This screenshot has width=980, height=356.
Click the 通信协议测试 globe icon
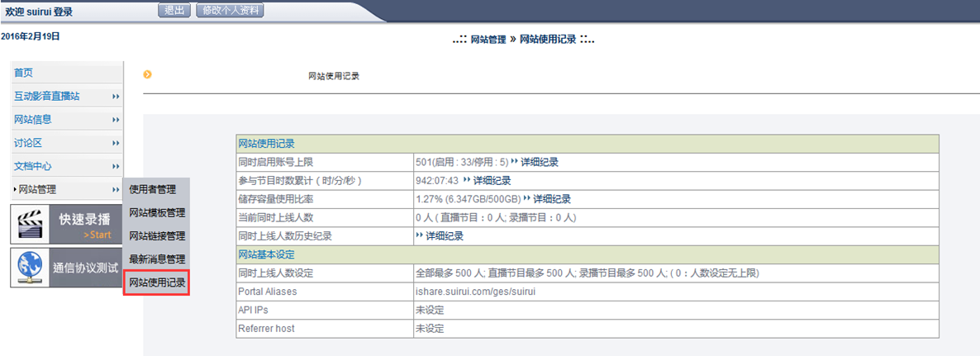pos(30,268)
